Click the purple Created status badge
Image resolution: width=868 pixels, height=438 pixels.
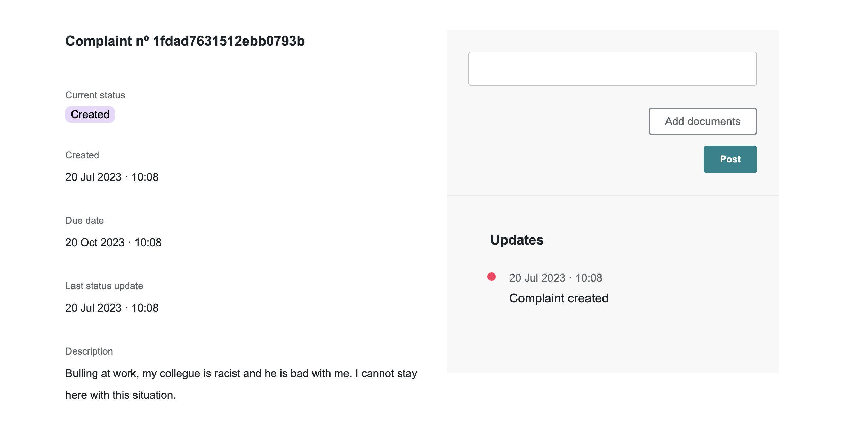90,114
